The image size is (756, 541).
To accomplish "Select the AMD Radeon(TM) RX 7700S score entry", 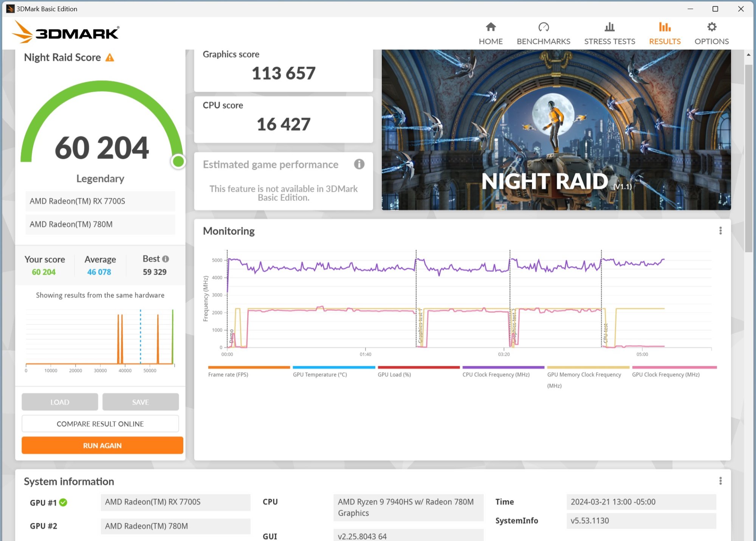I will pos(100,201).
